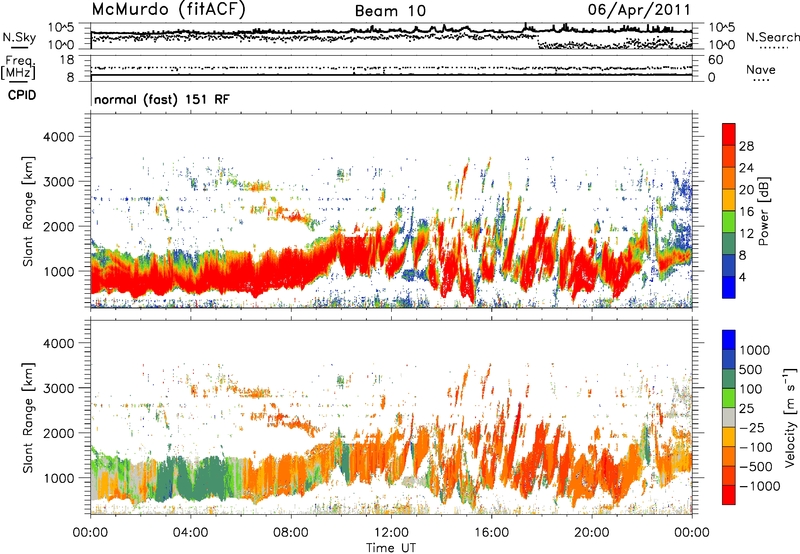Select the "Beam 10" heading
This screenshot has height=554, width=800.
coord(390,11)
